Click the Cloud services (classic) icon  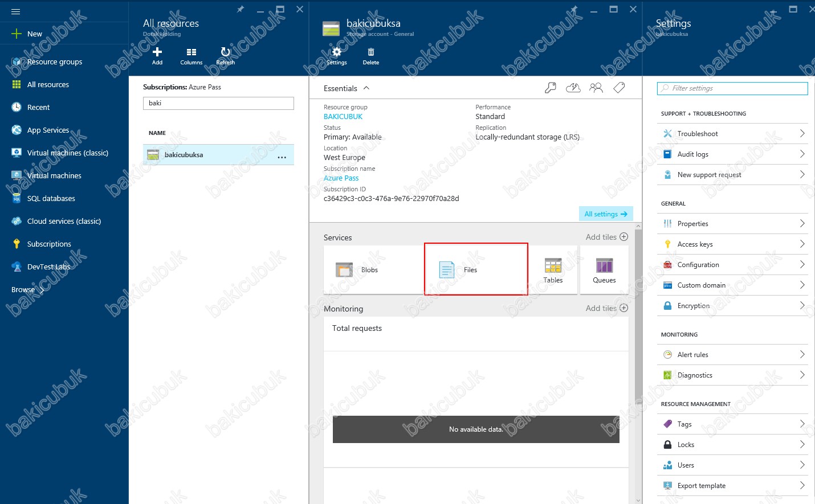click(x=17, y=221)
